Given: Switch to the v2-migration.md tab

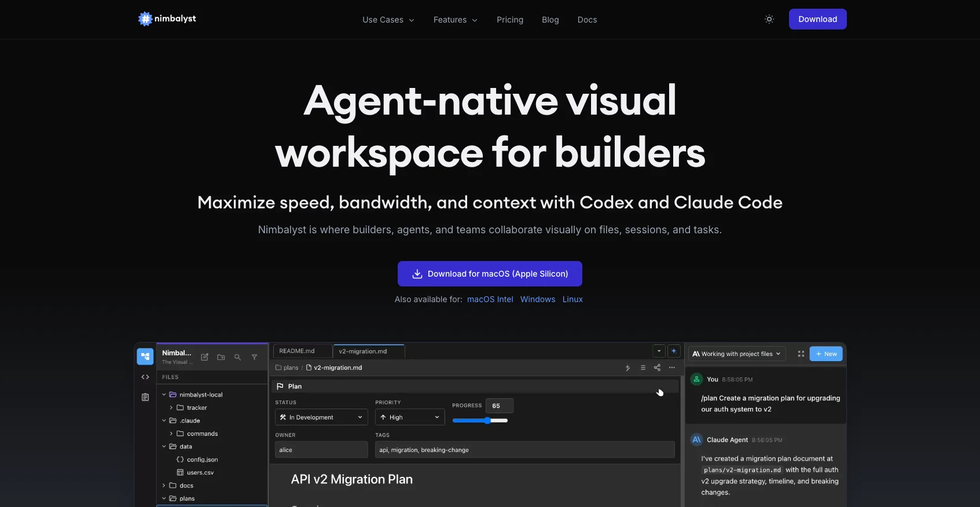Looking at the screenshot, I should point(369,351).
